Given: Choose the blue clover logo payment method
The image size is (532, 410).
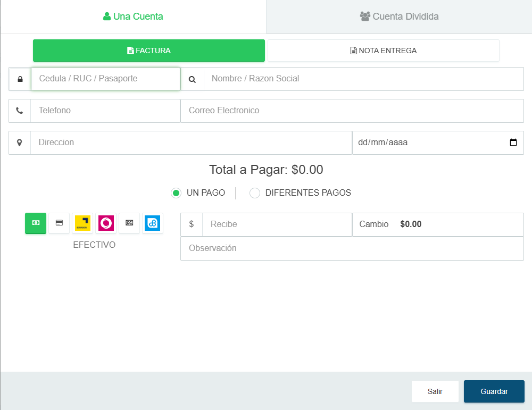Looking at the screenshot, I should point(153,223).
